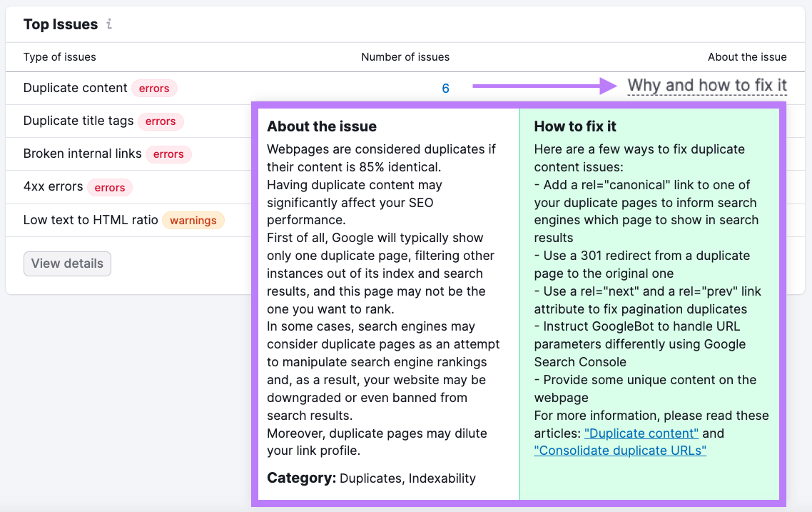Click the errors badge beside Duplicate title tags
This screenshot has width=812, height=512.
[x=161, y=121]
